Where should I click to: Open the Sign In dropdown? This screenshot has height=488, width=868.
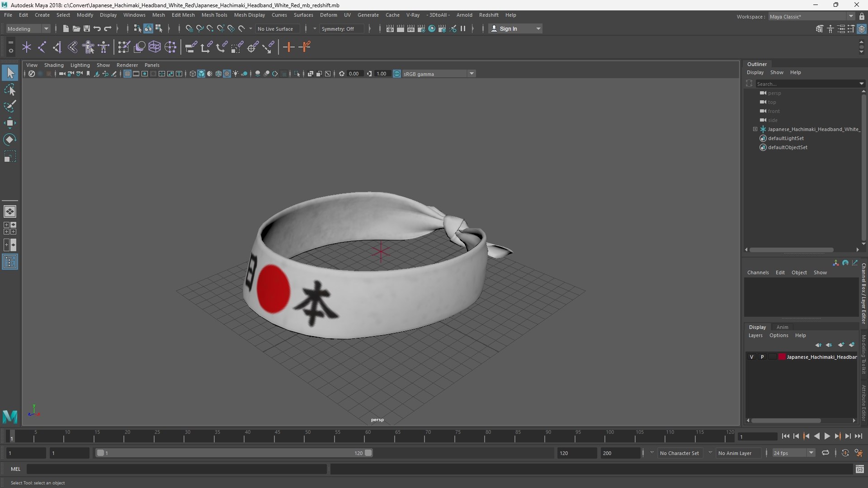[x=515, y=28]
